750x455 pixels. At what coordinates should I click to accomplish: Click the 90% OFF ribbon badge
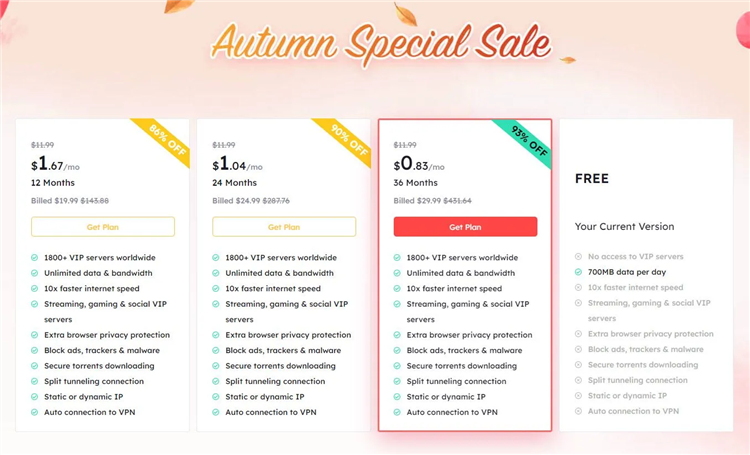pos(345,140)
